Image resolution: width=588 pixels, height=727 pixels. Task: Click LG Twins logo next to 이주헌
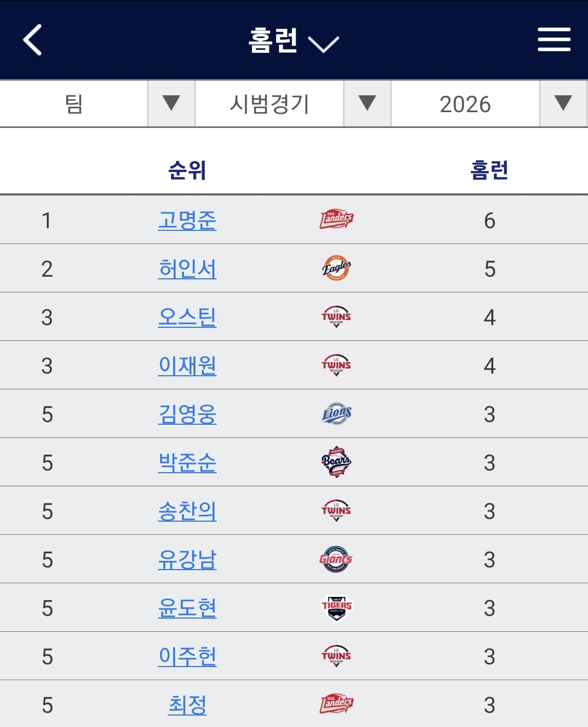click(336, 656)
